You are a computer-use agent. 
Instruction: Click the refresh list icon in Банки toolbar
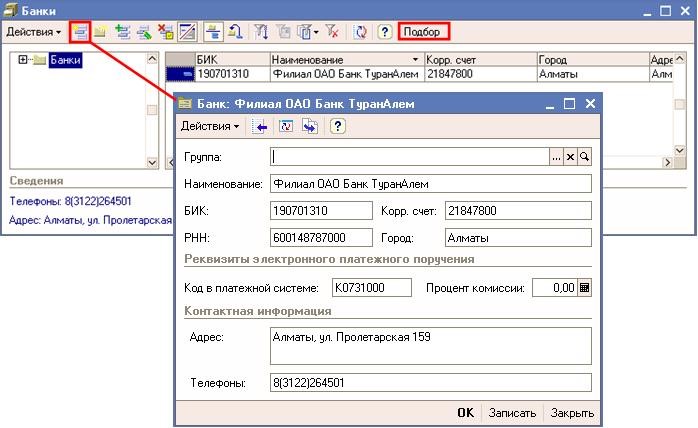click(360, 32)
